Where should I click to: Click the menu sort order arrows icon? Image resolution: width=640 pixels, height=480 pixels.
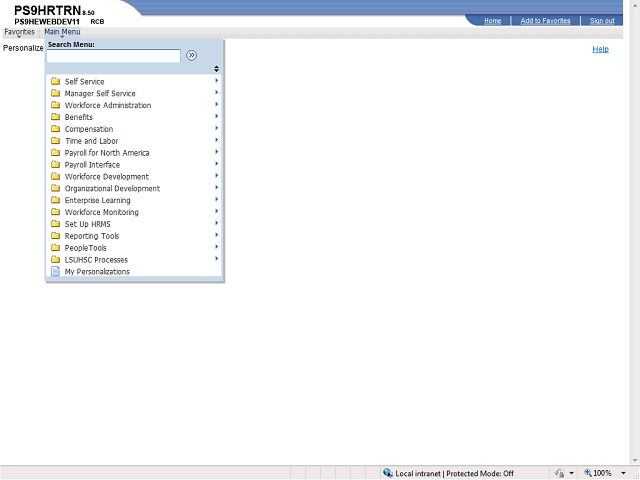pos(217,69)
